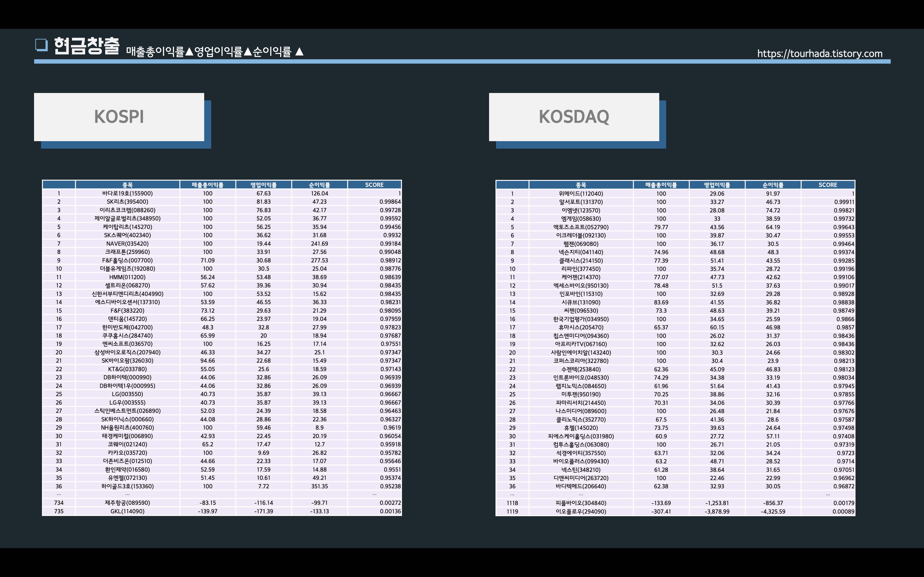
Task: Click the NAVER(035420) row name
Action: (x=127, y=243)
